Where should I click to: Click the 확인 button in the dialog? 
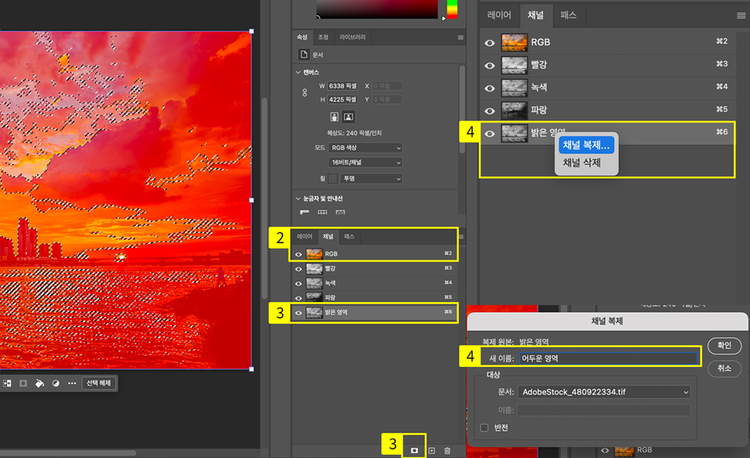pyautogui.click(x=724, y=345)
